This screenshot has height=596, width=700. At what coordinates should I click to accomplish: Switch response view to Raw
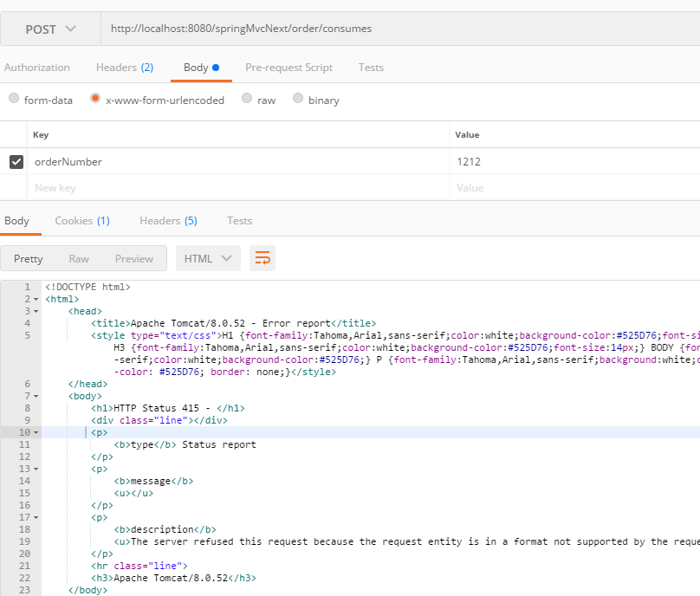tap(79, 258)
